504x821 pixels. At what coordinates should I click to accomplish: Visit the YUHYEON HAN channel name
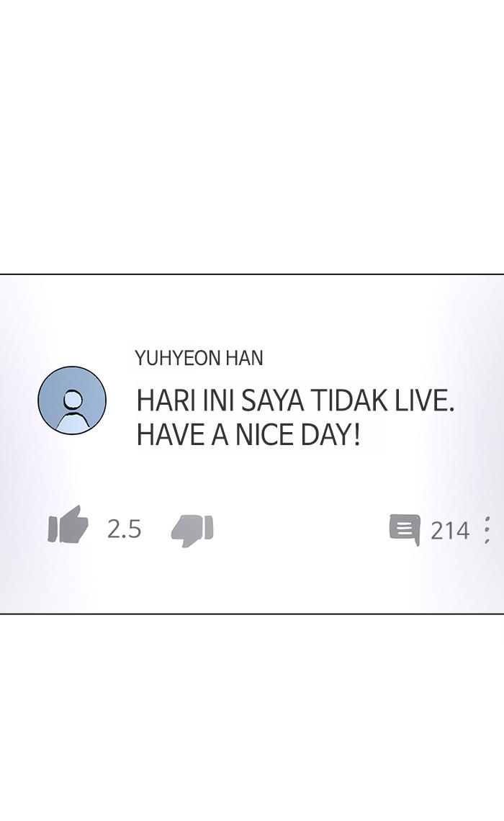point(199,358)
